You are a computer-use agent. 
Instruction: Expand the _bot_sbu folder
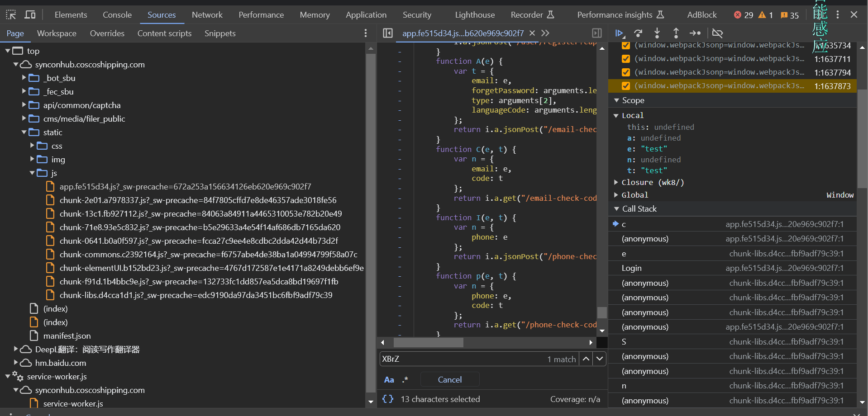24,78
